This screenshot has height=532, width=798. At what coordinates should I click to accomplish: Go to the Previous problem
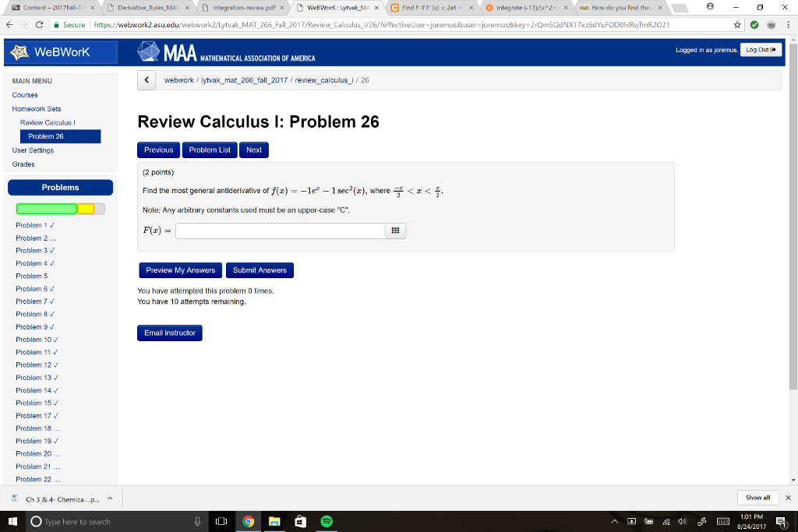coord(158,150)
